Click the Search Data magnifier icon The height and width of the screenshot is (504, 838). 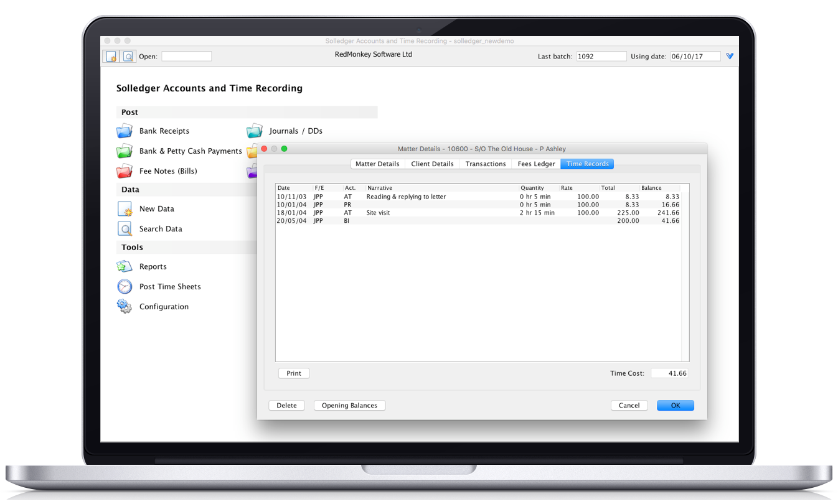click(x=125, y=229)
